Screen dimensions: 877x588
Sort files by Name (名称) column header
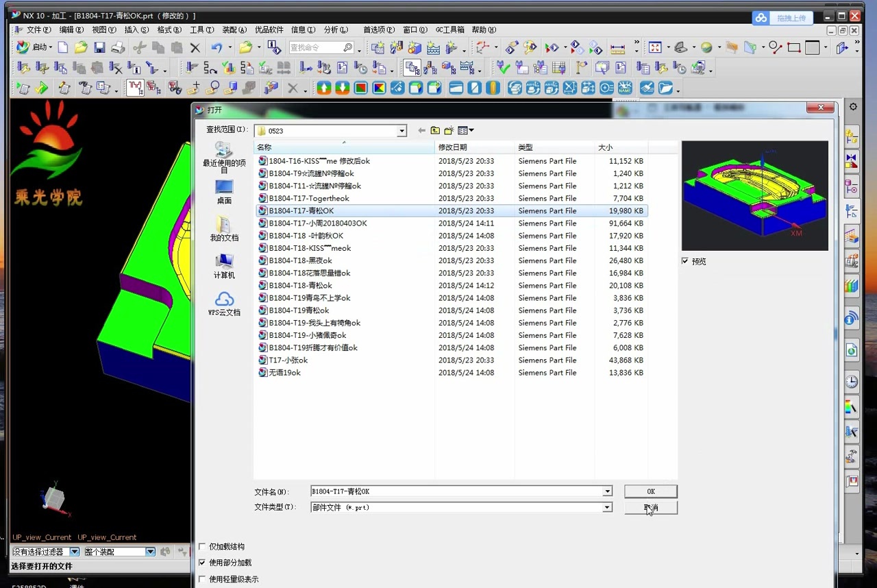tap(345, 147)
